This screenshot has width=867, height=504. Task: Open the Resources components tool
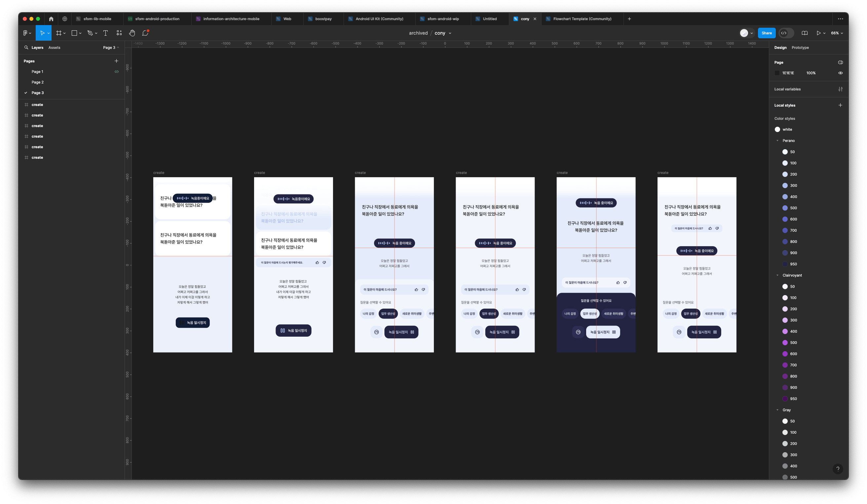[x=119, y=33]
